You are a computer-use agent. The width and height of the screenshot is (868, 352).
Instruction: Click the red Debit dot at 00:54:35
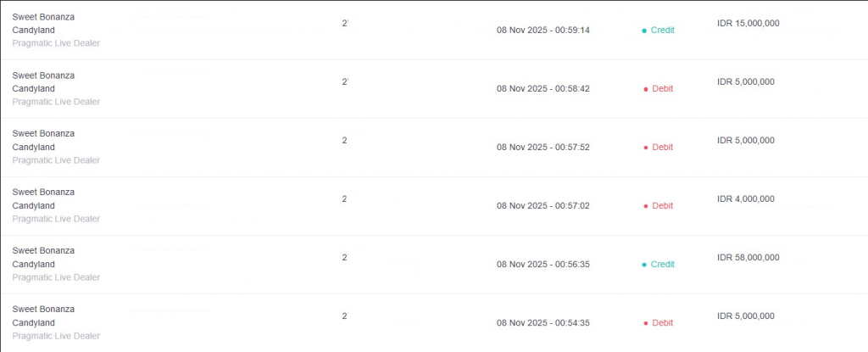645,323
